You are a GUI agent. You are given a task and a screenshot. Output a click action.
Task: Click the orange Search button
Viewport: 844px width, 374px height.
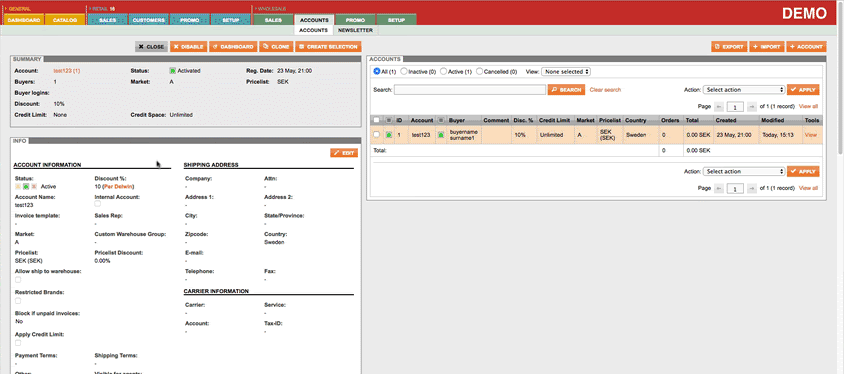(566, 90)
